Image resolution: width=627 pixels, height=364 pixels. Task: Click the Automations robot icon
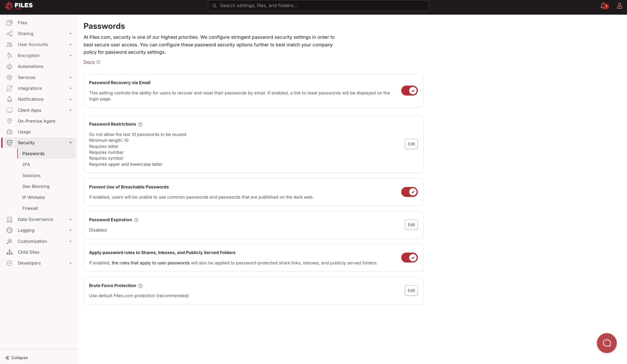click(x=9, y=66)
